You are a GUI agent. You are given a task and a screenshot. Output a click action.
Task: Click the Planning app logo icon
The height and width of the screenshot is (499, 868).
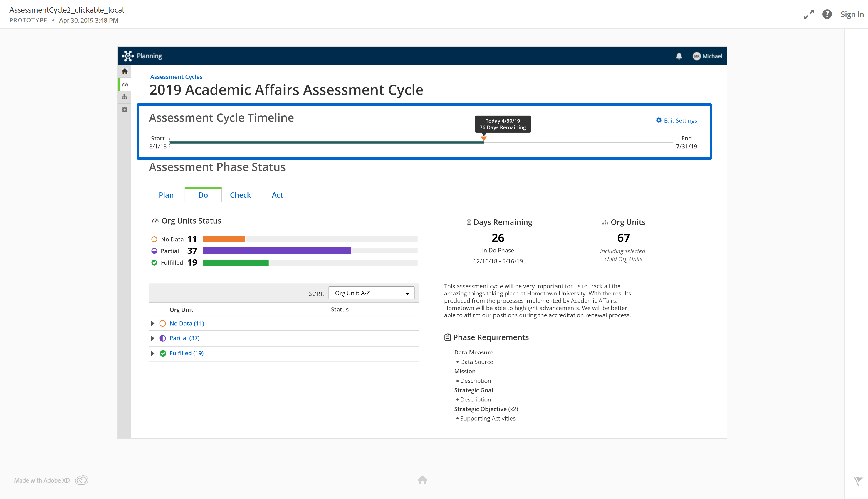pos(128,56)
